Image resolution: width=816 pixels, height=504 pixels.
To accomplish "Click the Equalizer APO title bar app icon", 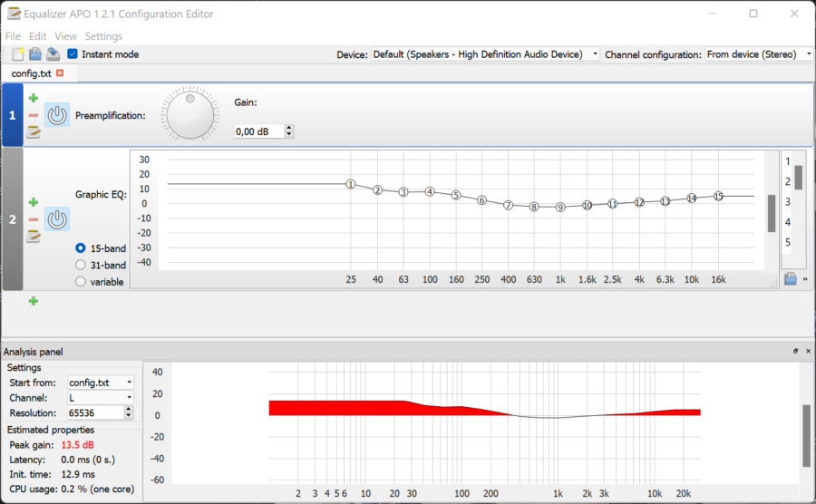I will 14,14.
